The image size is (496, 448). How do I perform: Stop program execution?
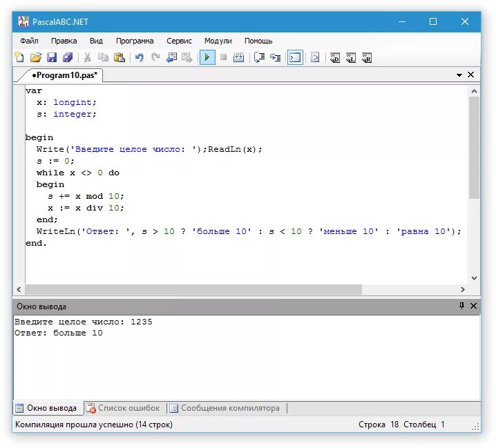point(223,57)
